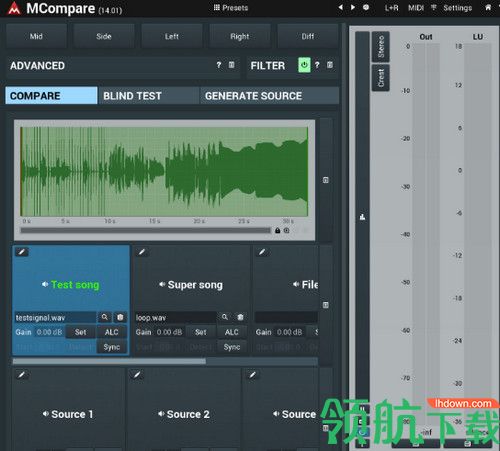500x451 pixels.
Task: Toggle the Stereo meter button
Action: (x=381, y=47)
